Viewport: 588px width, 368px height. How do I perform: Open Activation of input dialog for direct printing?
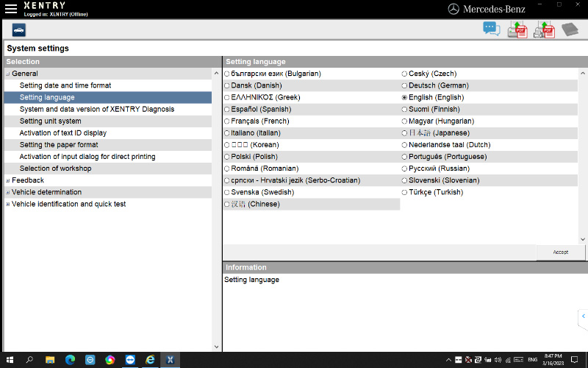pyautogui.click(x=87, y=156)
